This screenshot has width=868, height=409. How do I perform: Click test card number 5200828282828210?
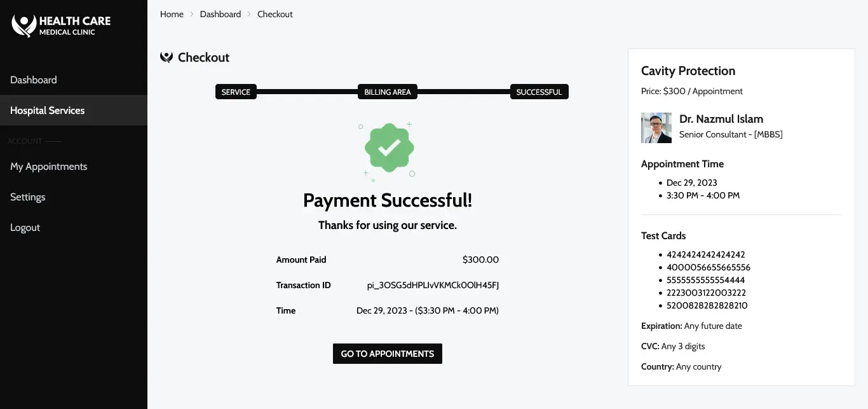coord(707,305)
